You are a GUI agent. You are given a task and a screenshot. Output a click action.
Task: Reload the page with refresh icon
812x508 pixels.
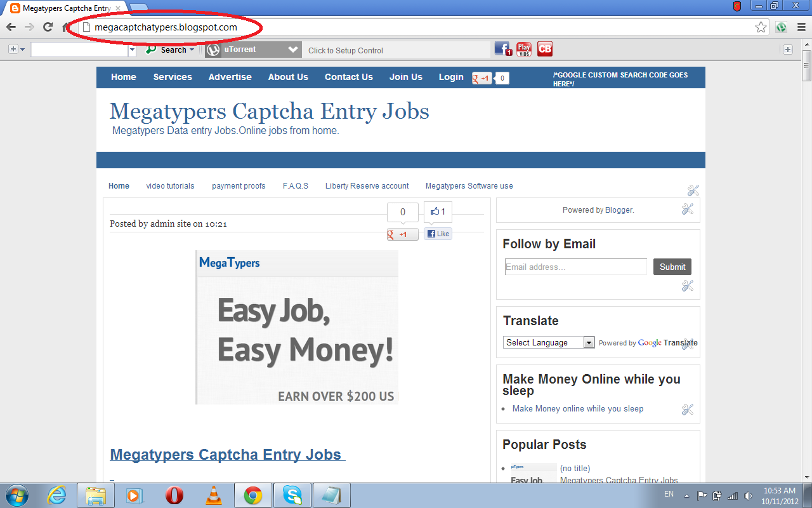(48, 27)
